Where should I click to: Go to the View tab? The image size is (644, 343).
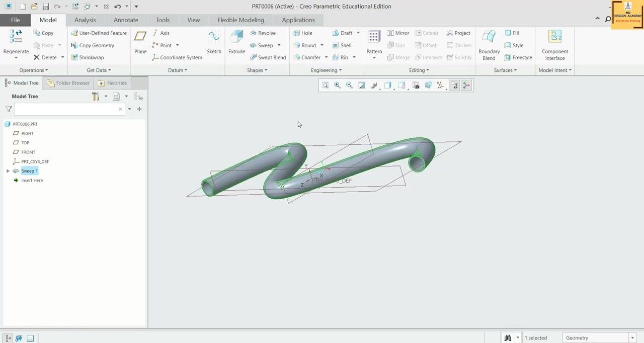194,20
